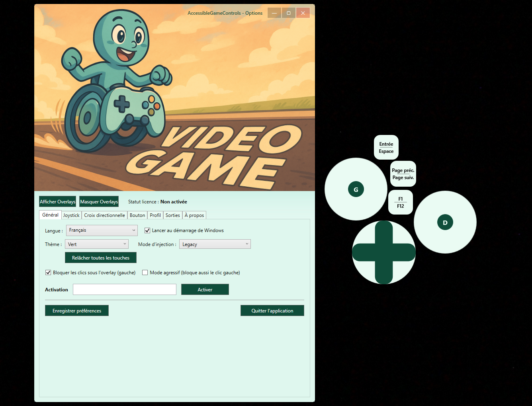Open the Mode d'injection dropdown
Image resolution: width=532 pixels, height=406 pixels.
pos(215,244)
